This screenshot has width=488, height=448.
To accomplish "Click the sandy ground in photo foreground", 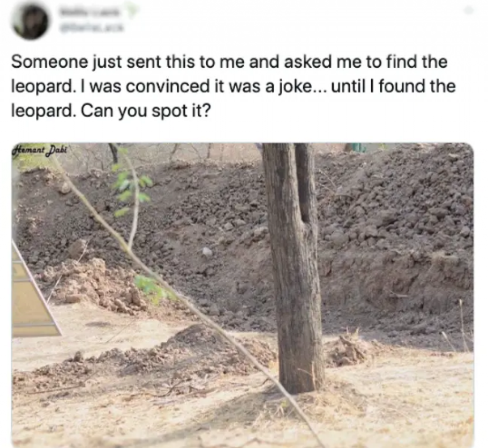I will (243, 414).
